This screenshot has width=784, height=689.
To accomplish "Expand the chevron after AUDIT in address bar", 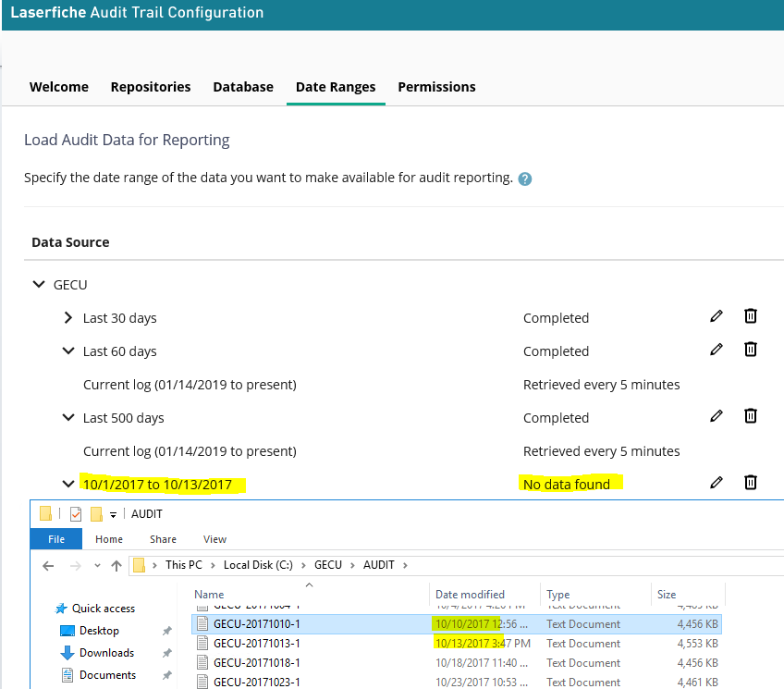I will click(x=405, y=565).
